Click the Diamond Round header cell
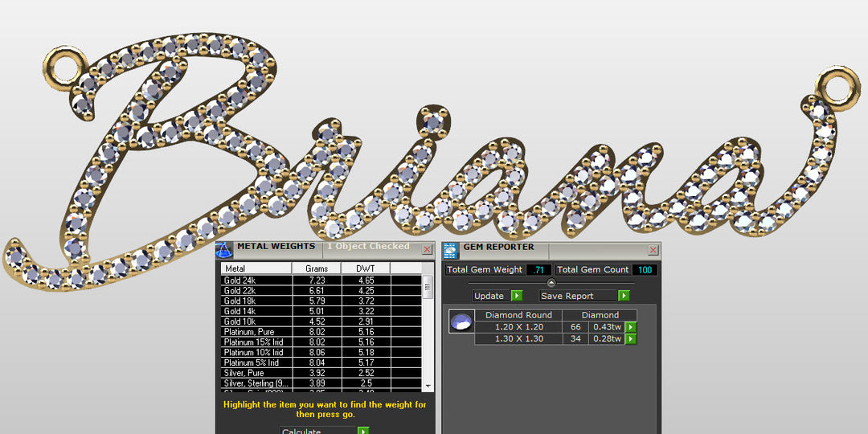Viewport: 868px width, 434px height. (x=518, y=315)
